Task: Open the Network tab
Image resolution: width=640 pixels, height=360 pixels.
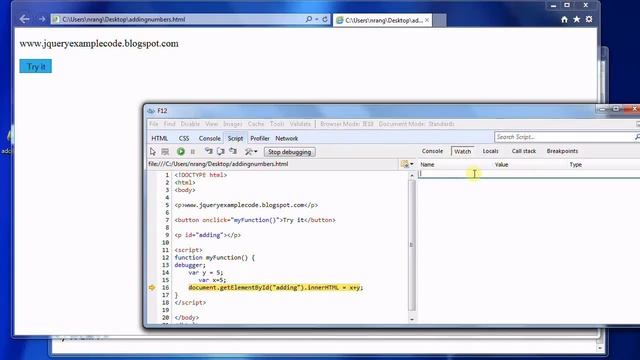Action: point(287,138)
